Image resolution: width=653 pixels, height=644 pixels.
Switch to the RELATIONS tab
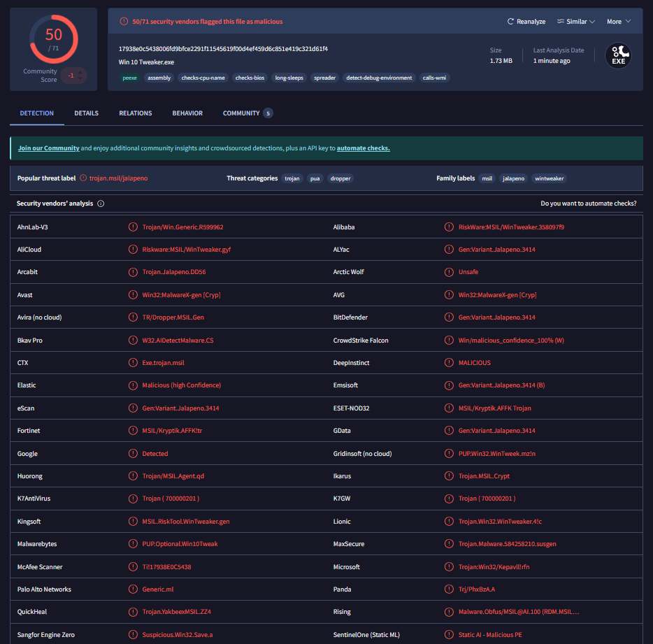coord(136,113)
